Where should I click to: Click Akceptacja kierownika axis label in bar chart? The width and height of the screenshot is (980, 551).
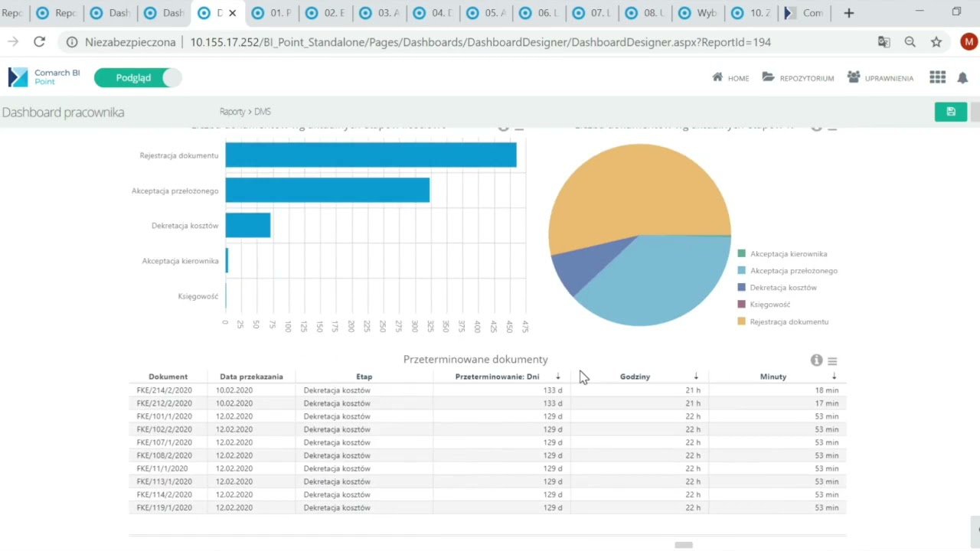(x=180, y=261)
